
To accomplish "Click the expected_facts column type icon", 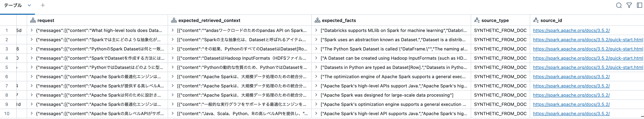I will (x=317, y=20).
